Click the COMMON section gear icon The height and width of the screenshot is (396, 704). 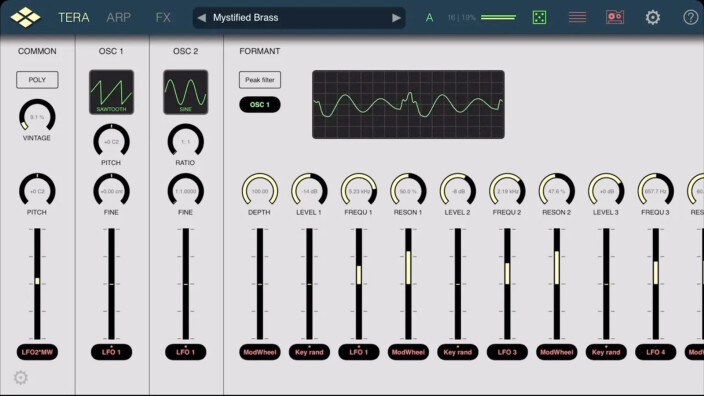[21, 378]
